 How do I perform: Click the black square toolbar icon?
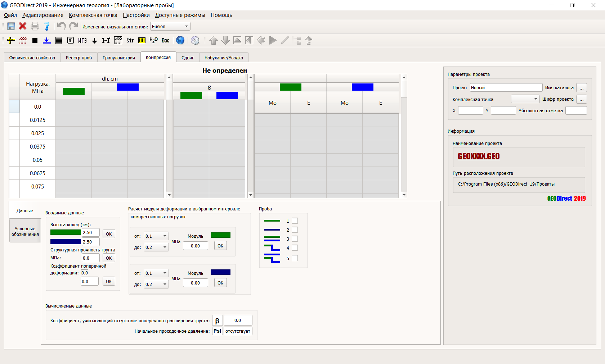point(35,41)
